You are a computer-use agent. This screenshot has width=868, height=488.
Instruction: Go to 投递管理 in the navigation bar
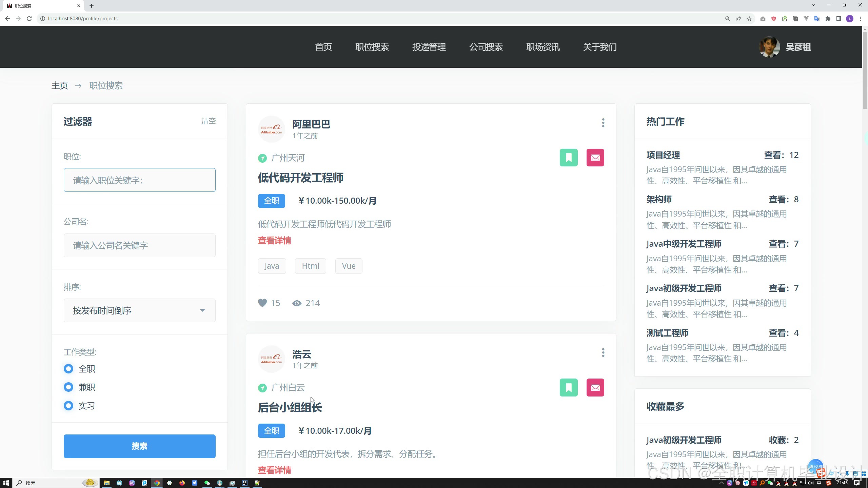click(x=429, y=47)
